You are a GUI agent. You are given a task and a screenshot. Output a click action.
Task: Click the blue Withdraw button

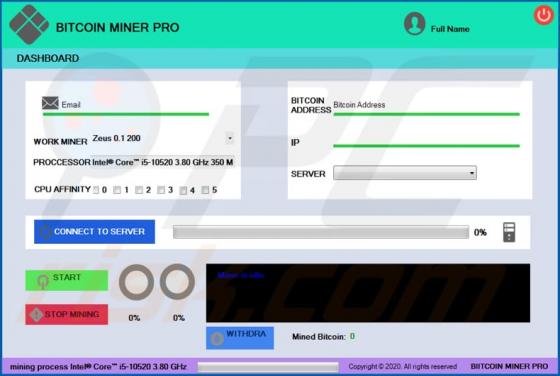pos(240,338)
